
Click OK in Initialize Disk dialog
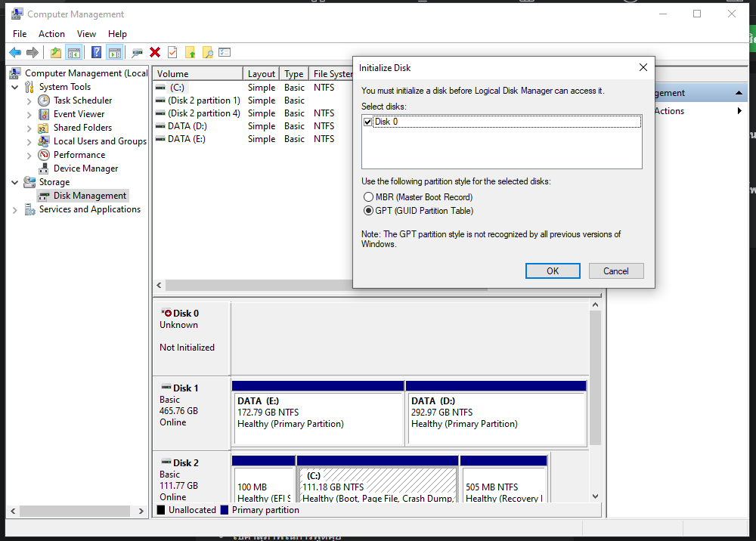click(553, 270)
